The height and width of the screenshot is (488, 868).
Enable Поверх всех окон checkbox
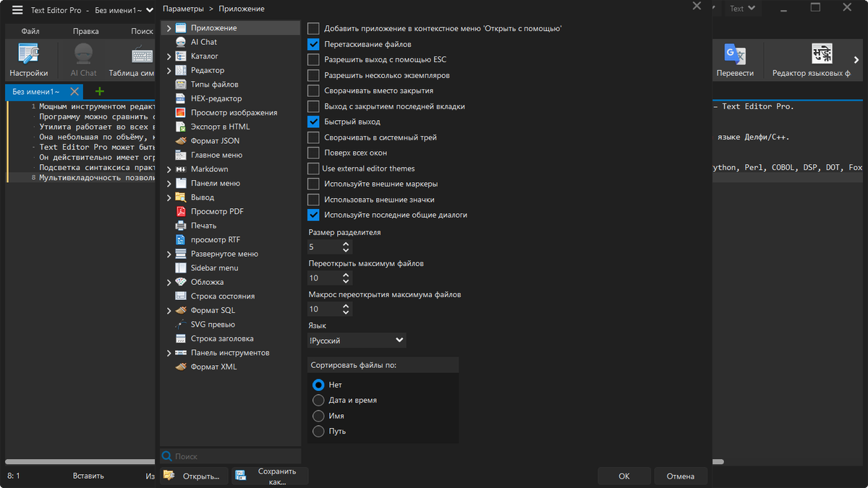point(313,153)
